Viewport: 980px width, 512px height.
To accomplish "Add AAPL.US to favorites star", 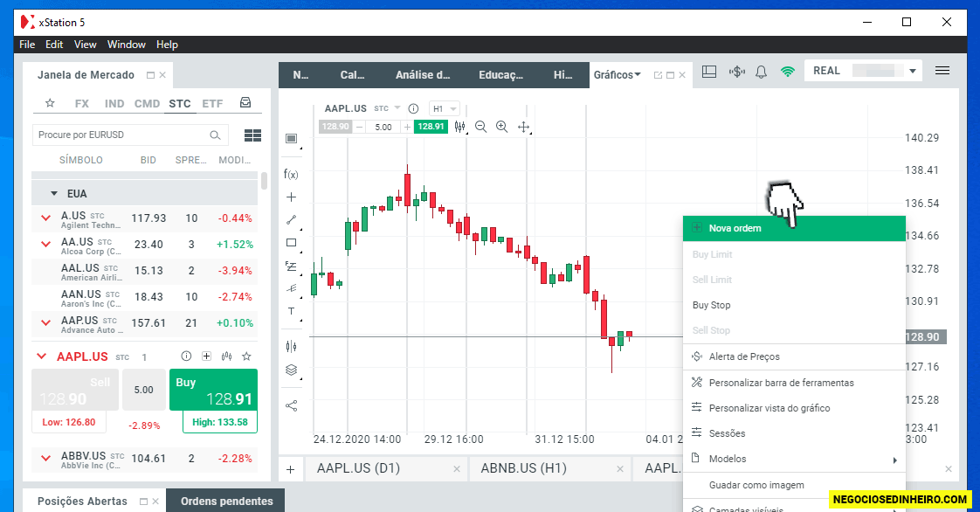I will (247, 356).
